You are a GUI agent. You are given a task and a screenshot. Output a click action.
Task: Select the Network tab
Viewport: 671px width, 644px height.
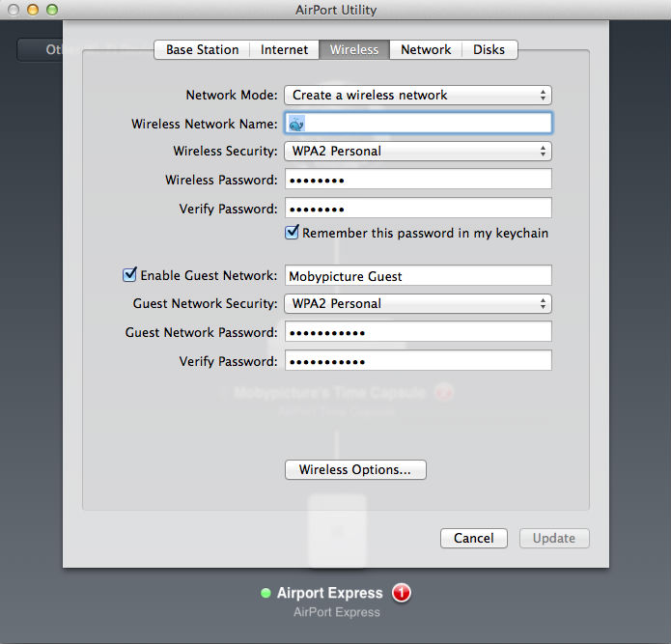tap(426, 50)
